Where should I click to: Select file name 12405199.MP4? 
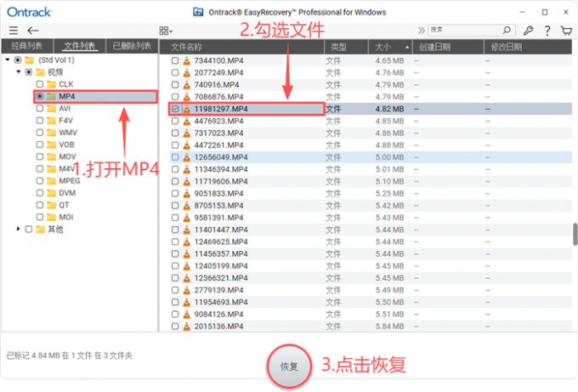221,266
